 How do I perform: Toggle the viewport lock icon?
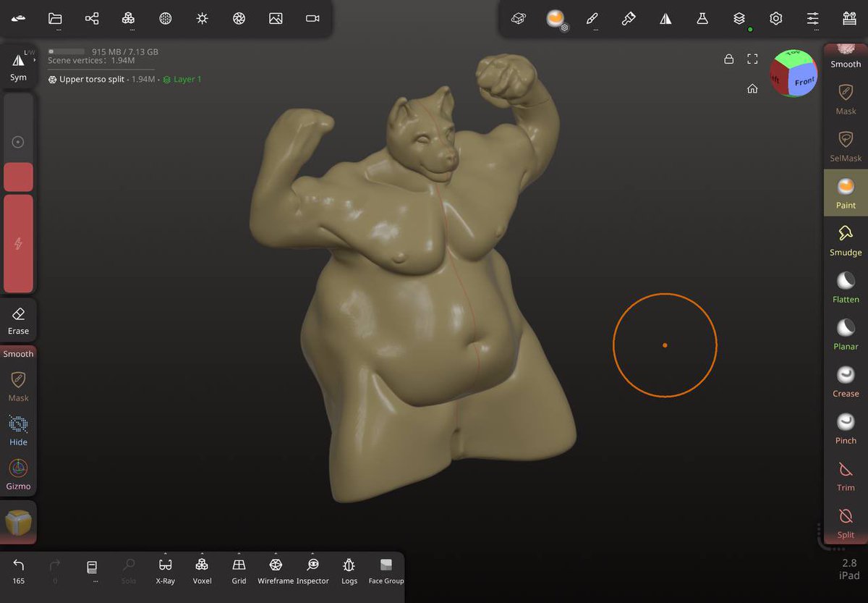(729, 59)
